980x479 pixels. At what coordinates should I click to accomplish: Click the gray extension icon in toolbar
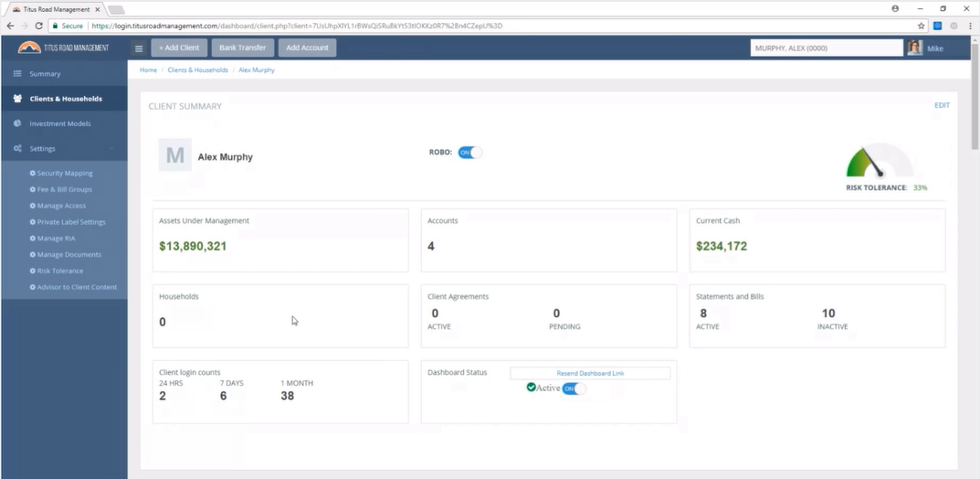point(954,26)
